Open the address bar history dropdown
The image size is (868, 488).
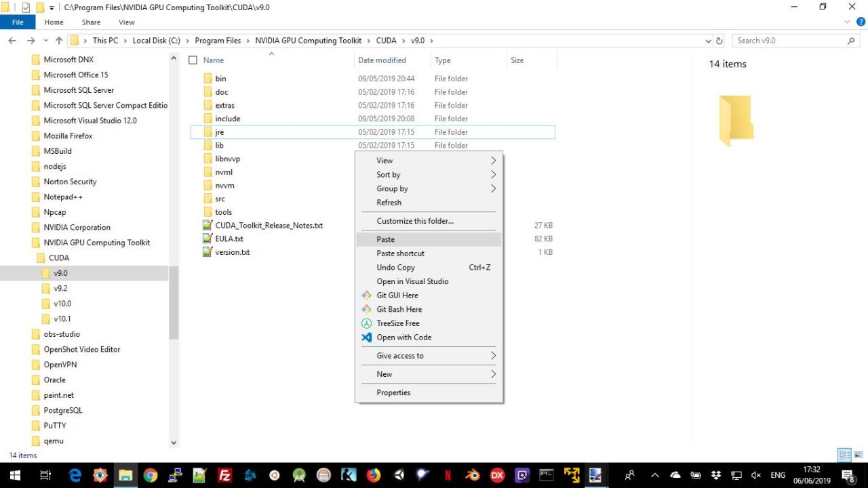[x=709, y=41]
